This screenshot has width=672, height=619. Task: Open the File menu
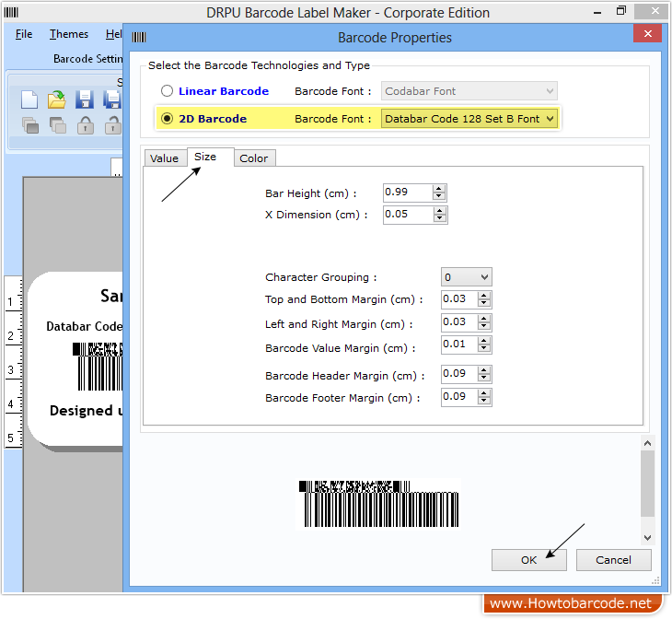(24, 34)
